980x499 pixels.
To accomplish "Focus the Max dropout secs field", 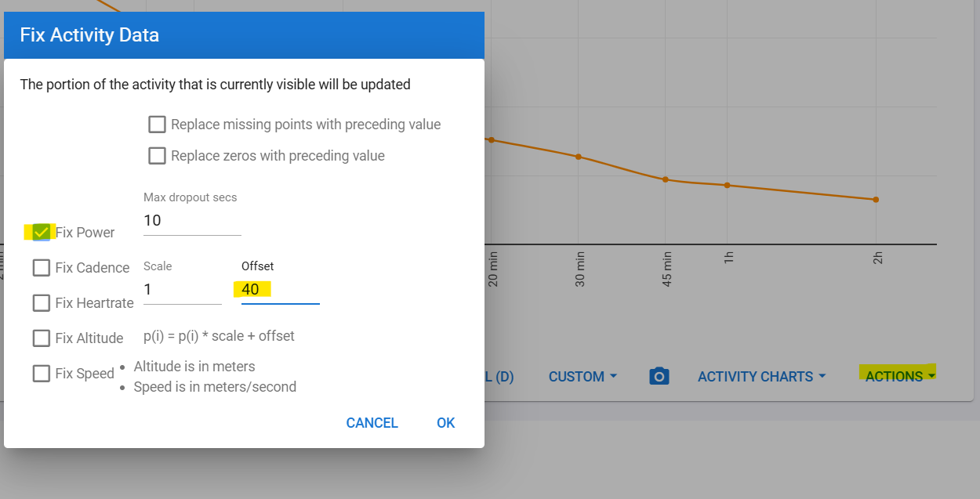I will 192,221.
